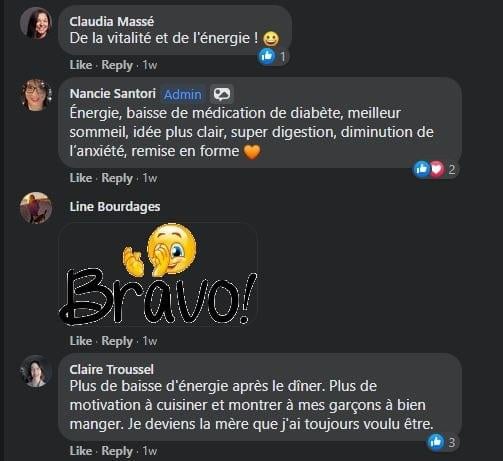The image size is (503, 461).
Task: Like Claudia Massé's comment
Action: (81, 65)
